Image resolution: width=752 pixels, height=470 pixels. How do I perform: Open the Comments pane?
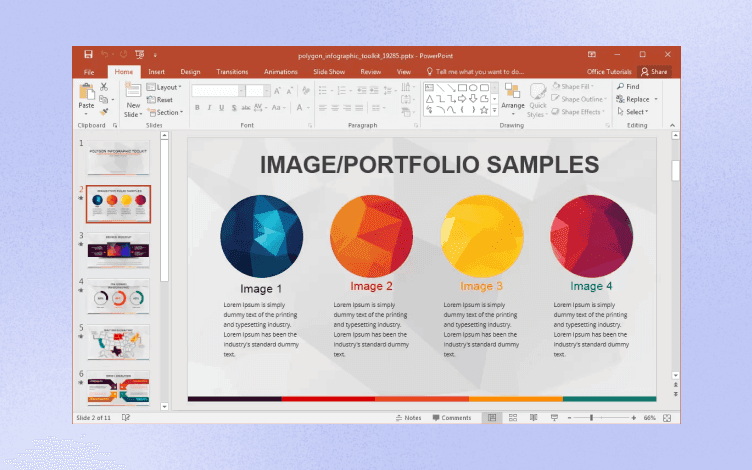(452, 418)
